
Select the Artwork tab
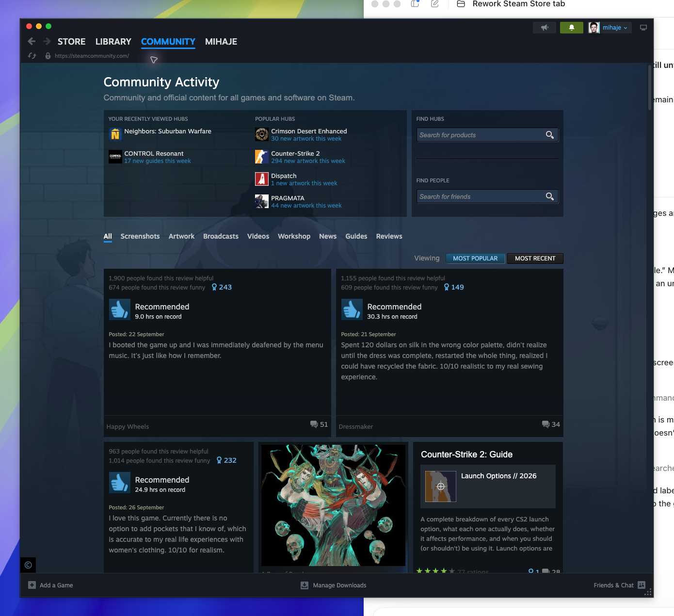coord(181,236)
